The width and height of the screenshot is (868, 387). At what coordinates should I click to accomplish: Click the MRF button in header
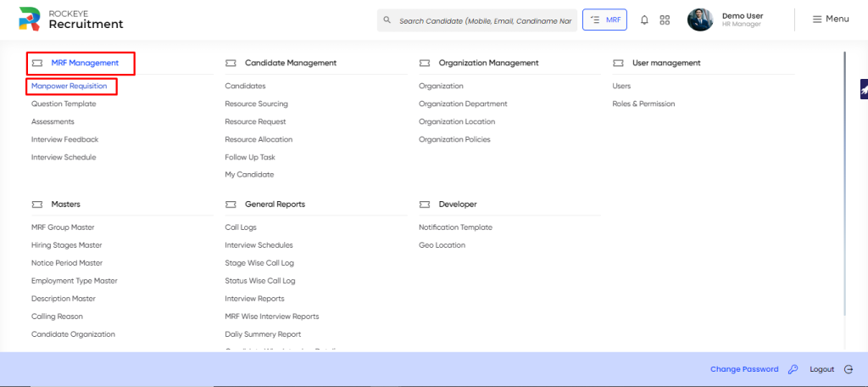pos(604,20)
